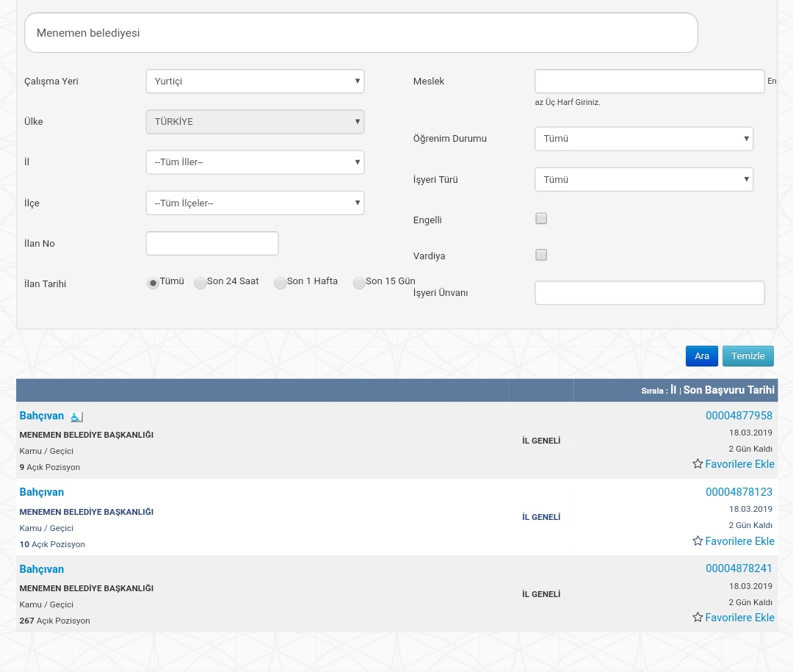Click the Meslek input field

pos(649,81)
